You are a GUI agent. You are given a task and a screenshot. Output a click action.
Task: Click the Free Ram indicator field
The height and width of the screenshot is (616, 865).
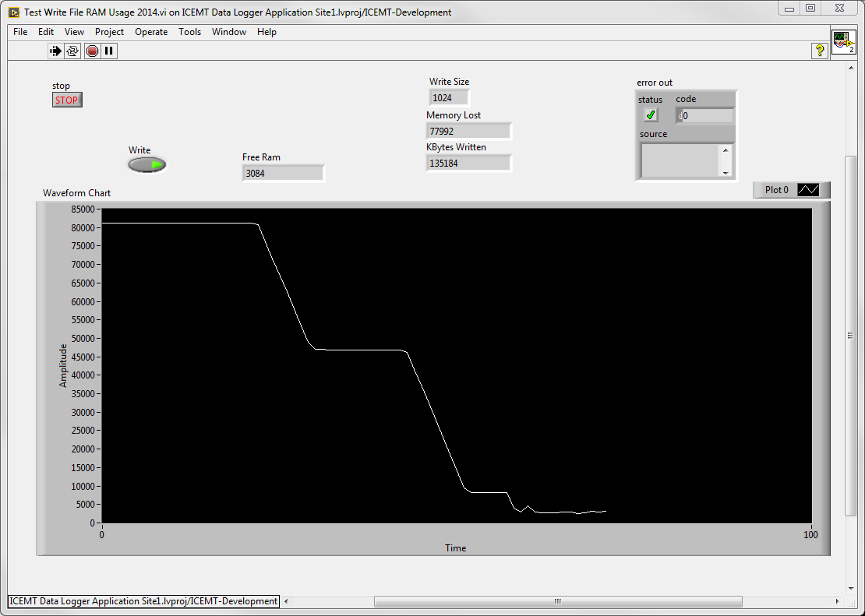click(283, 173)
